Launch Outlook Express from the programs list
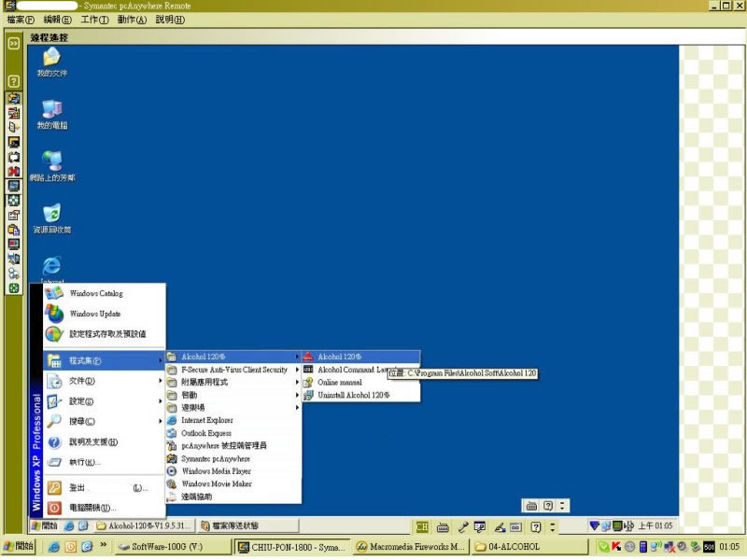 [x=233, y=433]
